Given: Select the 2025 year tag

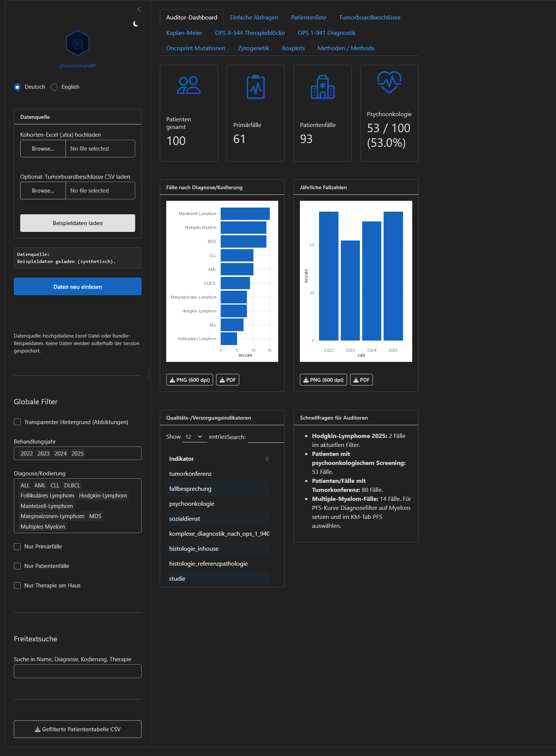Looking at the screenshot, I should [x=78, y=453].
